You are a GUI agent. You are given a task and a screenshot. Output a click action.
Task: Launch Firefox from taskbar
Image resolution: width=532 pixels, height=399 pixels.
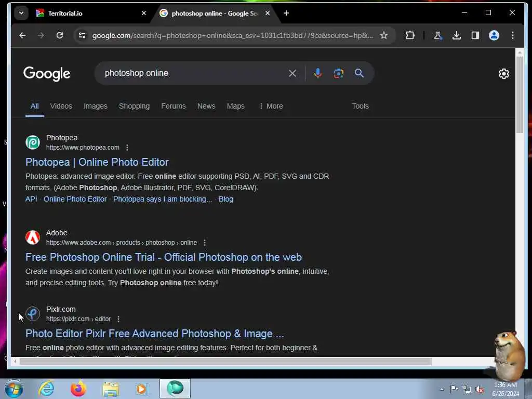(78, 389)
